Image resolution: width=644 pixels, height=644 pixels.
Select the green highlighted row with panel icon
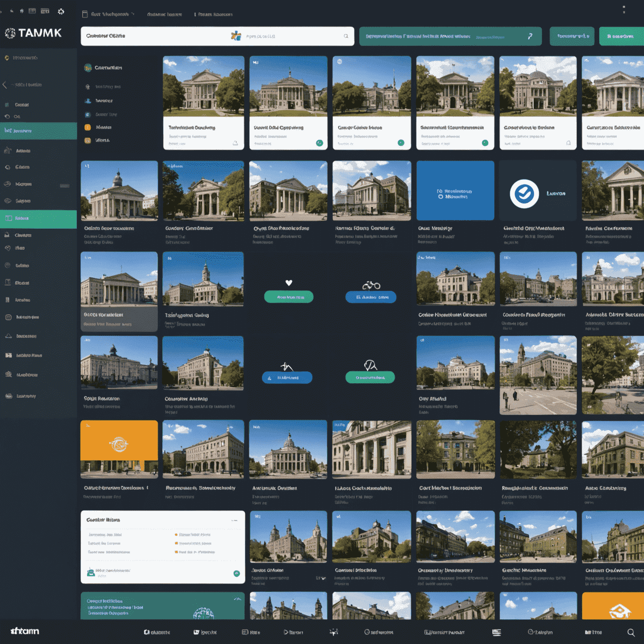click(x=39, y=218)
